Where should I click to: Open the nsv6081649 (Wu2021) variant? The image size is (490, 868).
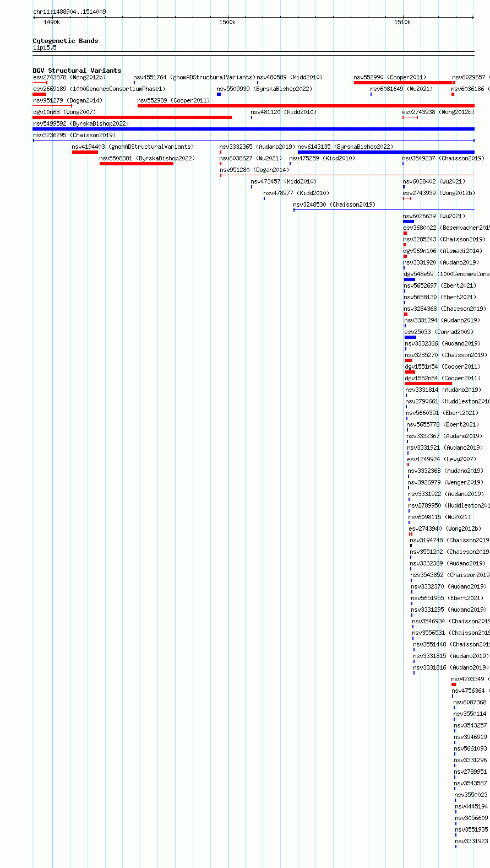(x=401, y=89)
